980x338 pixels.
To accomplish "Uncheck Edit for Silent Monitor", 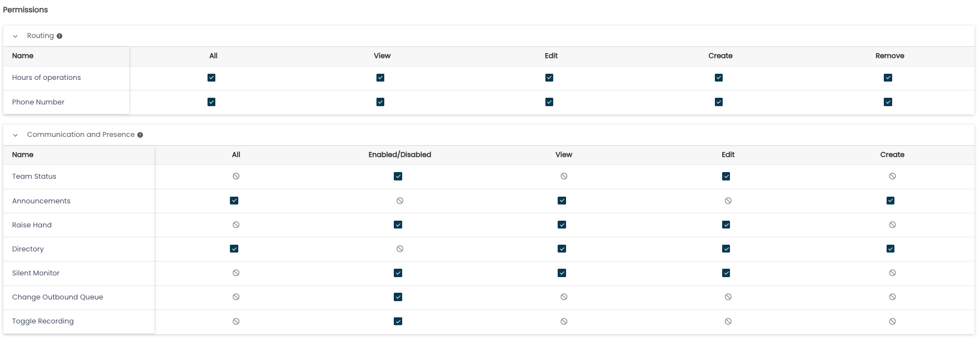I will (726, 273).
